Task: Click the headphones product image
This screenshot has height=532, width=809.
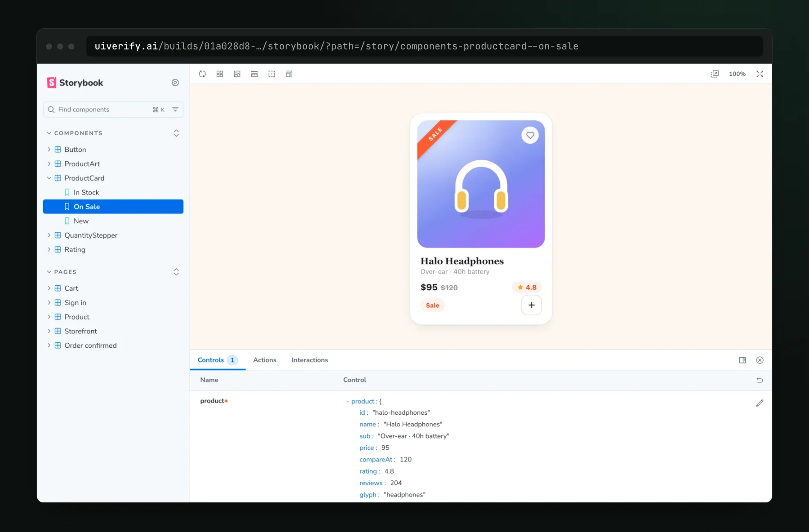Action: click(481, 184)
